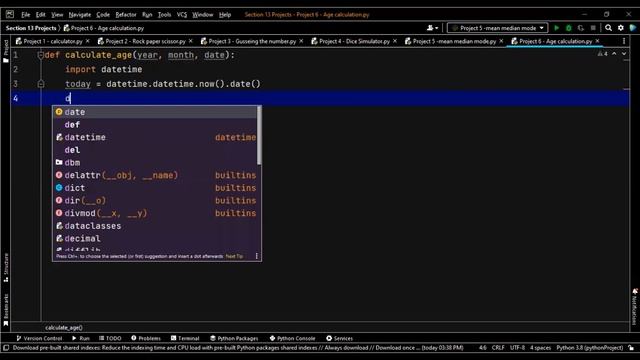Click the Debug bug icon
Image resolution: width=640 pixels, height=360 pixels.
pos(569,28)
